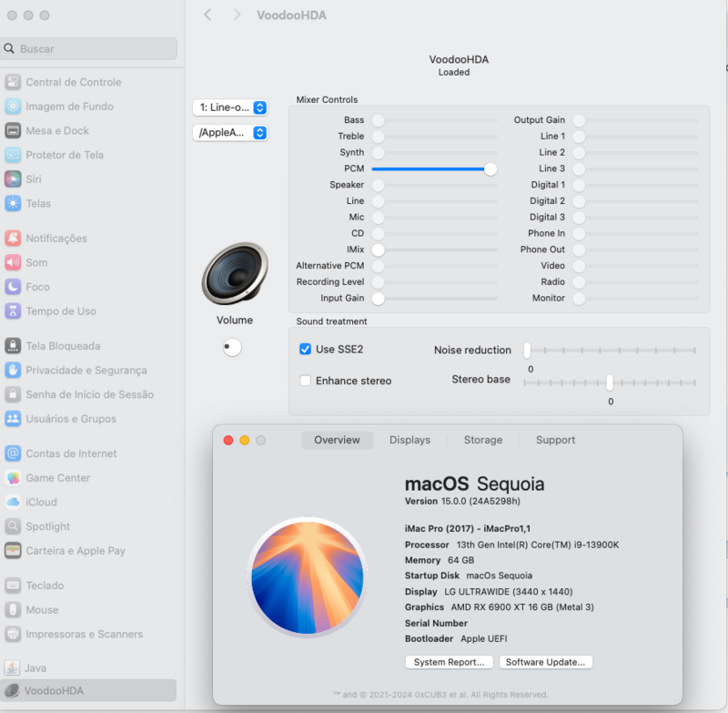The width and height of the screenshot is (728, 713).
Task: Open the Som sound settings icon
Action: coord(13,262)
